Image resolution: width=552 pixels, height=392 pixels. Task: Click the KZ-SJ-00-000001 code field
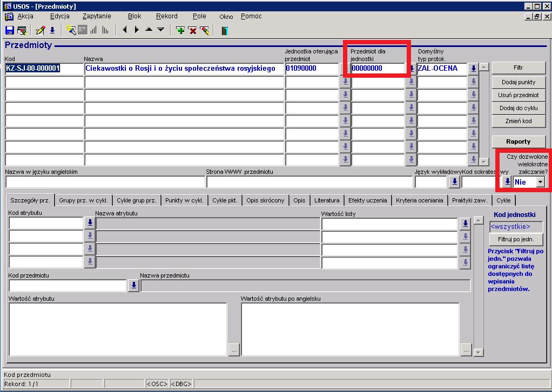click(x=44, y=68)
